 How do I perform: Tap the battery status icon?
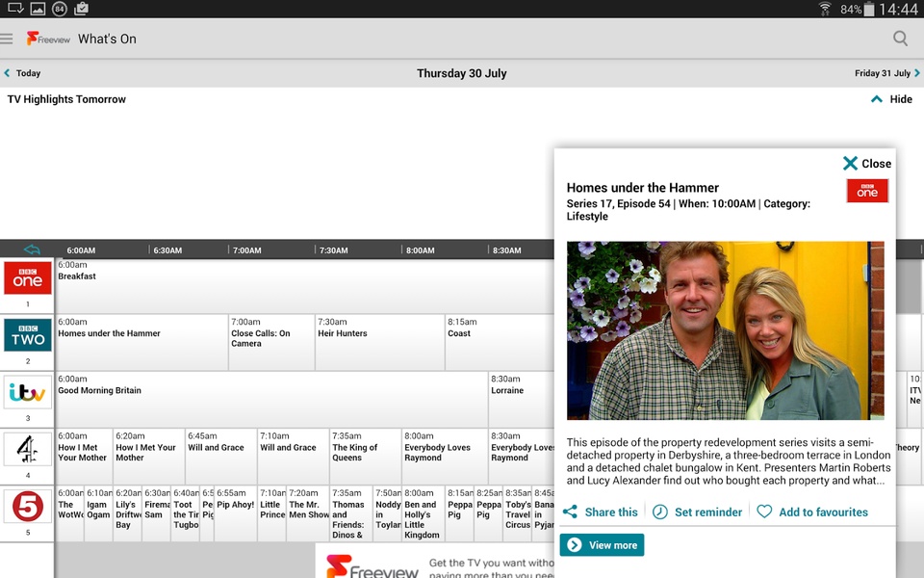[x=868, y=9]
